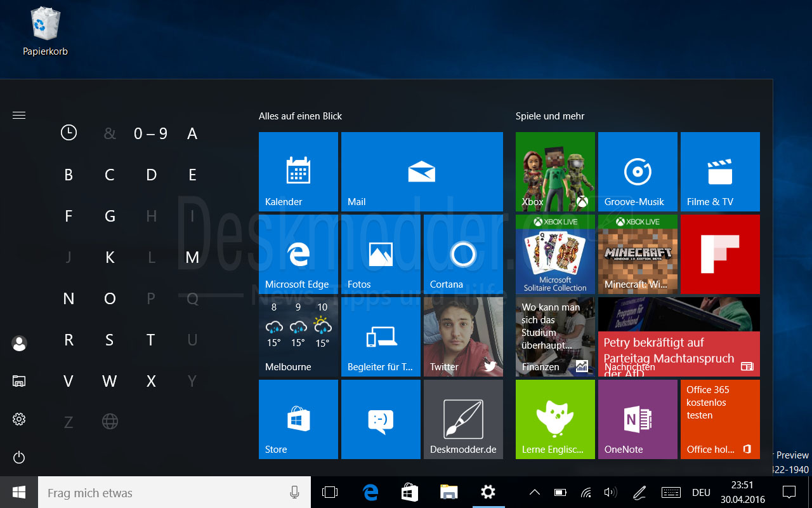This screenshot has height=508, width=812.
Task: Open Melbourne weather tile
Action: (x=298, y=337)
